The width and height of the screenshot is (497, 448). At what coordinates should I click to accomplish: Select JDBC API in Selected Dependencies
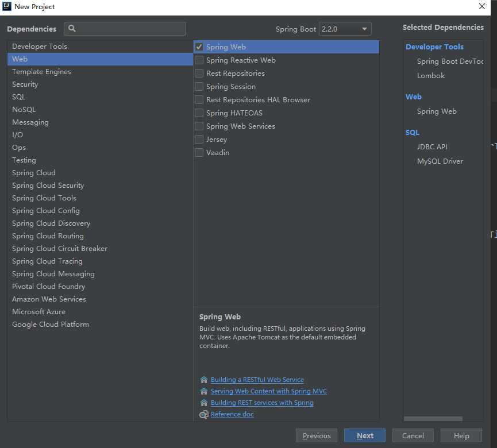(432, 146)
